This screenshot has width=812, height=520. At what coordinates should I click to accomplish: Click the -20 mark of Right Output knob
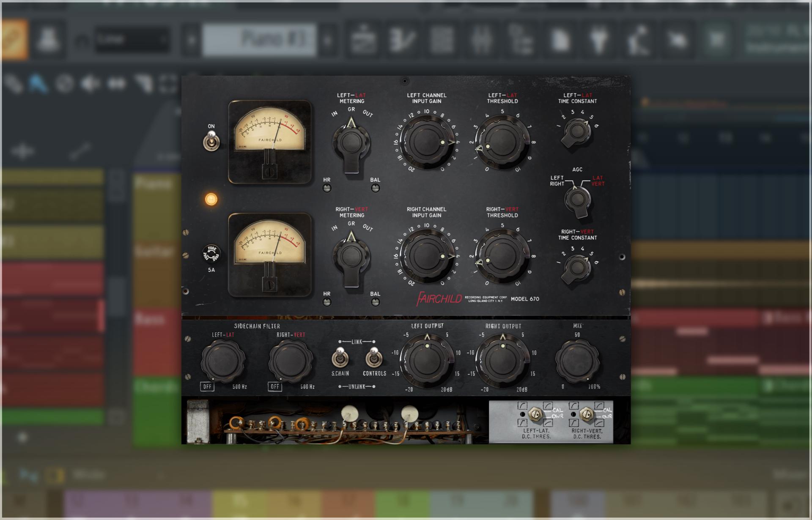(485, 389)
